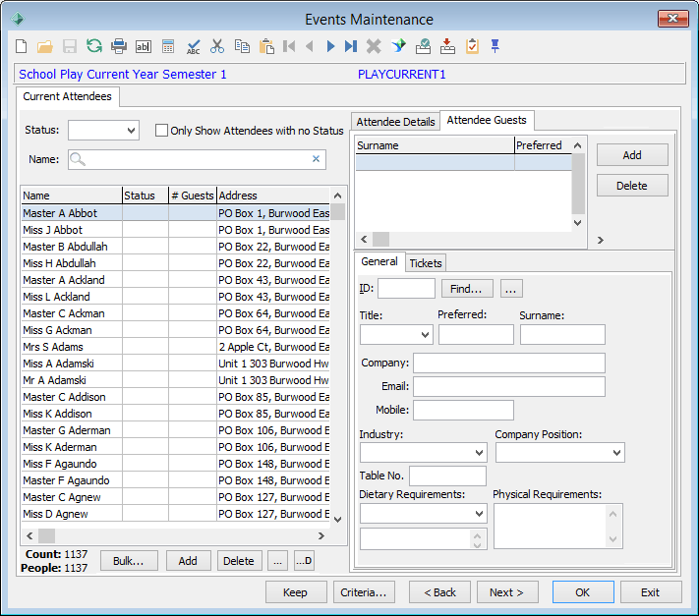
Task: Click the Next > button
Action: (507, 592)
